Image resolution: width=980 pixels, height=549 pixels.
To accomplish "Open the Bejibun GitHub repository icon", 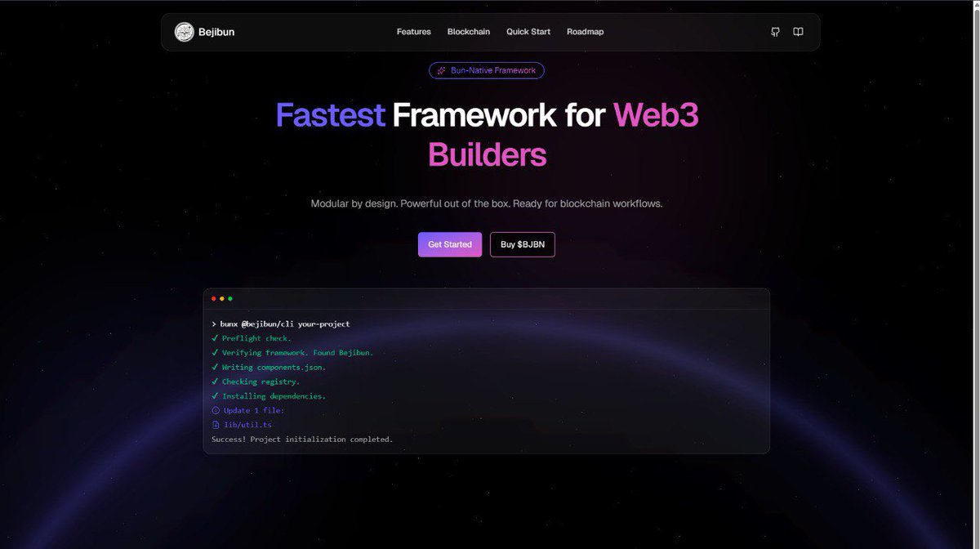I will pos(774,31).
